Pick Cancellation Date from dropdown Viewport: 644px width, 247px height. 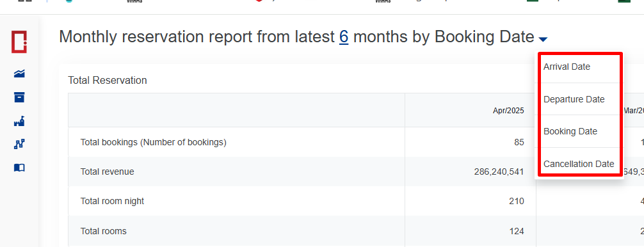tap(579, 164)
